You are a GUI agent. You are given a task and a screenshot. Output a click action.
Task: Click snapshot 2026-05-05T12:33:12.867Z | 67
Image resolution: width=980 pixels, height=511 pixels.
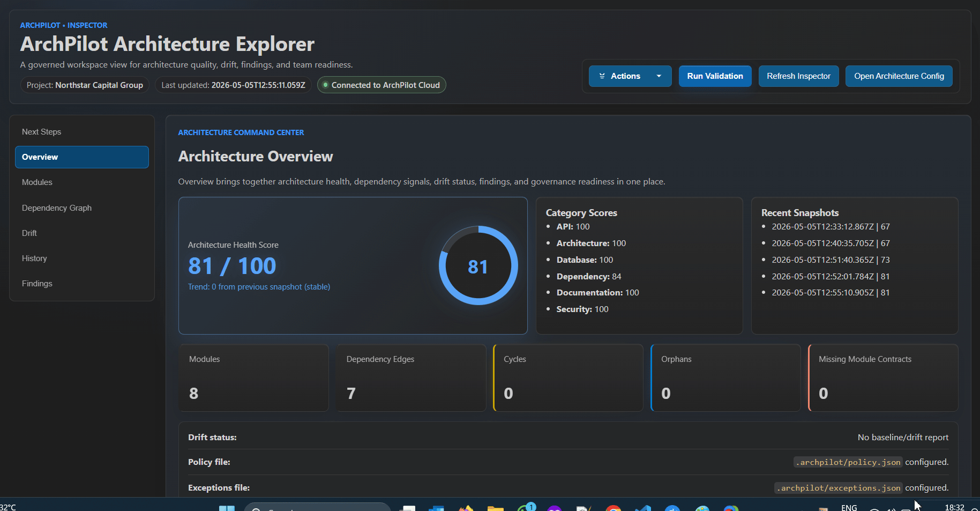click(x=831, y=227)
